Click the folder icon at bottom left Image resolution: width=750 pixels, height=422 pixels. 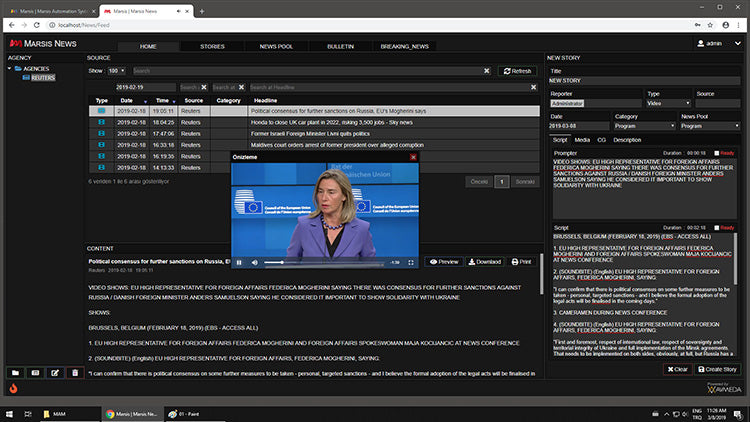tap(14, 372)
